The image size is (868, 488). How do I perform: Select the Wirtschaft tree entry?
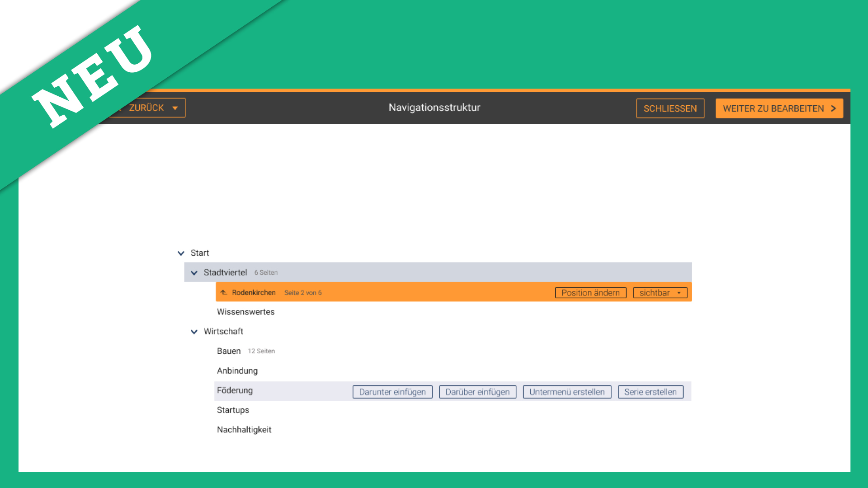[223, 331]
